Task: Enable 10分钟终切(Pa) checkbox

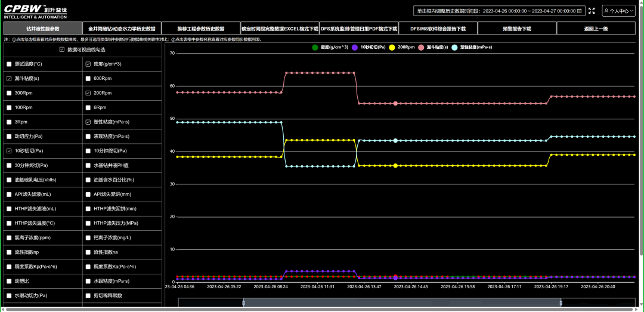Action: (x=88, y=151)
